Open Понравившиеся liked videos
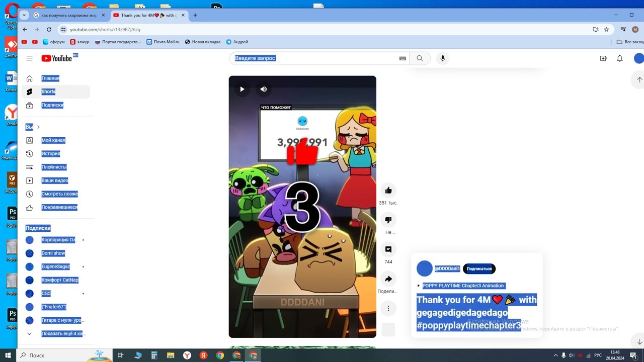 pyautogui.click(x=56, y=207)
